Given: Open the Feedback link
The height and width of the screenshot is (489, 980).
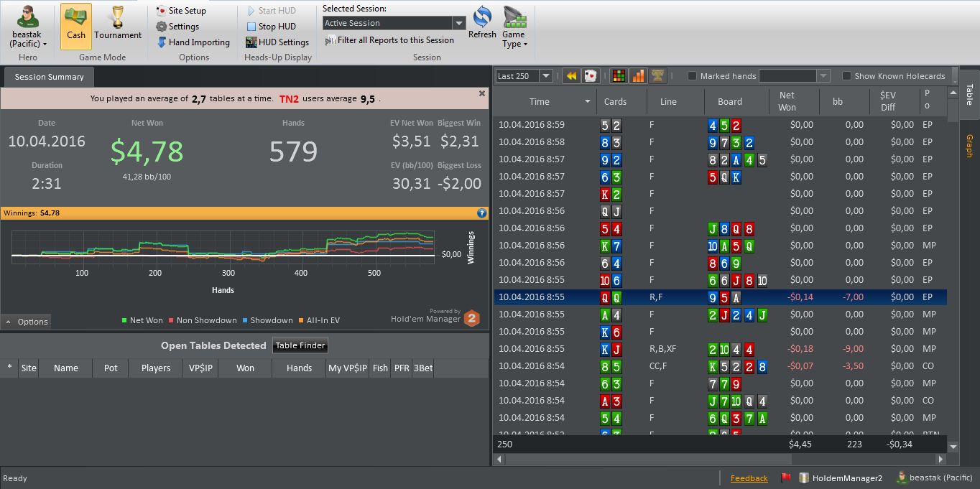Looking at the screenshot, I should click(749, 478).
